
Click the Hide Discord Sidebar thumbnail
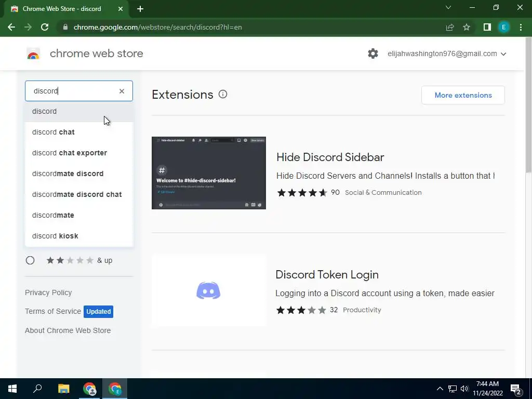pyautogui.click(x=209, y=173)
